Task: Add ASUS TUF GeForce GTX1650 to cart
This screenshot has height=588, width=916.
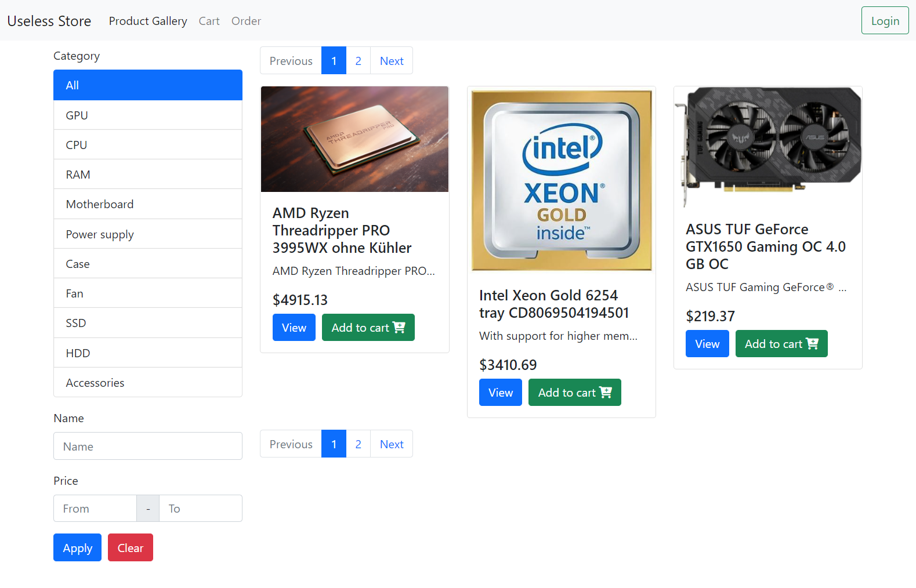Action: (781, 344)
